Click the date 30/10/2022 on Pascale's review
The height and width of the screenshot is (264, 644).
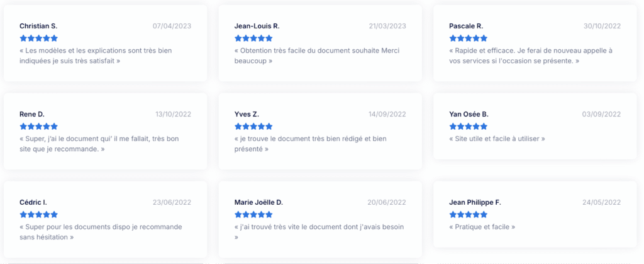click(602, 26)
